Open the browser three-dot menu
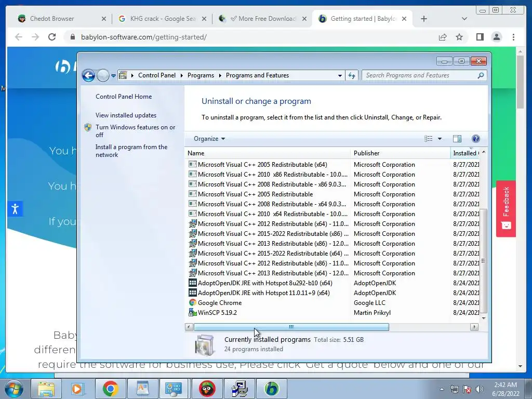This screenshot has height=399, width=532. 513,37
